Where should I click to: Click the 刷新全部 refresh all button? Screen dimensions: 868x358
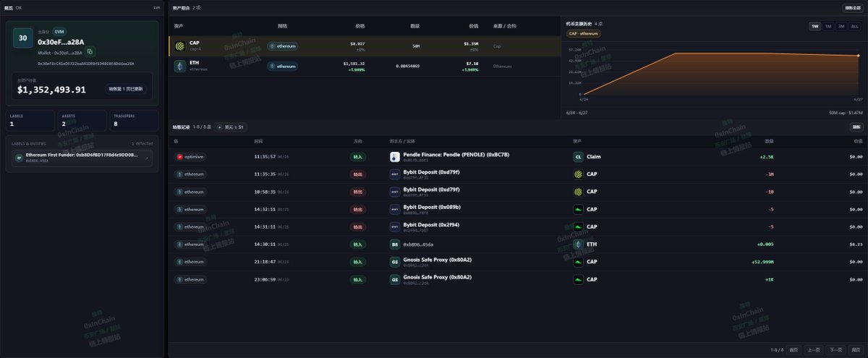tap(853, 8)
